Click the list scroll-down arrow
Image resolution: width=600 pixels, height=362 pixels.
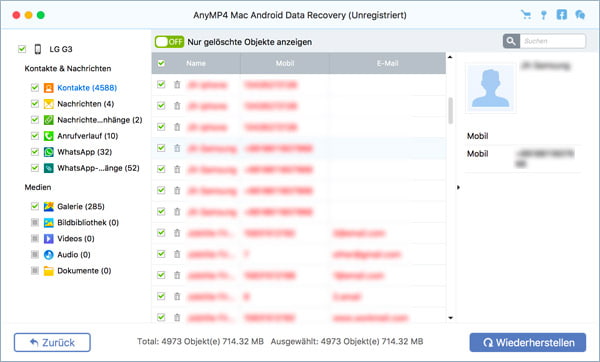pos(450,318)
